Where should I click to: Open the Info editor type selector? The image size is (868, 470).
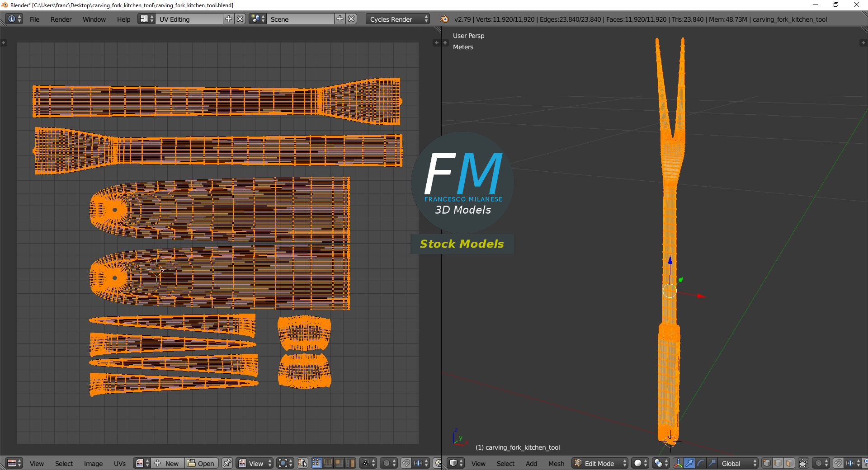[x=14, y=19]
